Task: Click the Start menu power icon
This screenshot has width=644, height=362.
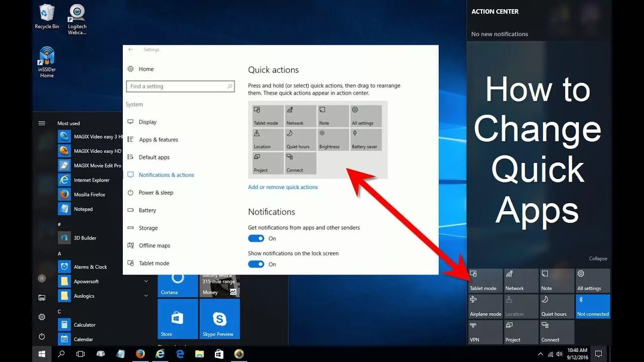Action: pos(42,336)
